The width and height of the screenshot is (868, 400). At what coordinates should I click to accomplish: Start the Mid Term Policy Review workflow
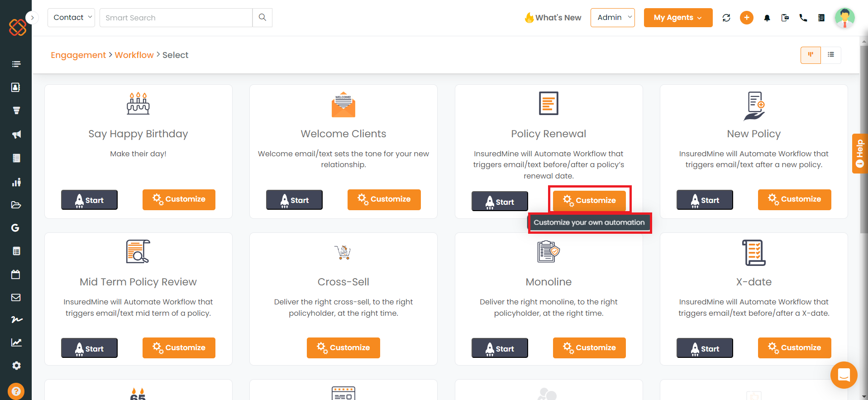pos(89,348)
